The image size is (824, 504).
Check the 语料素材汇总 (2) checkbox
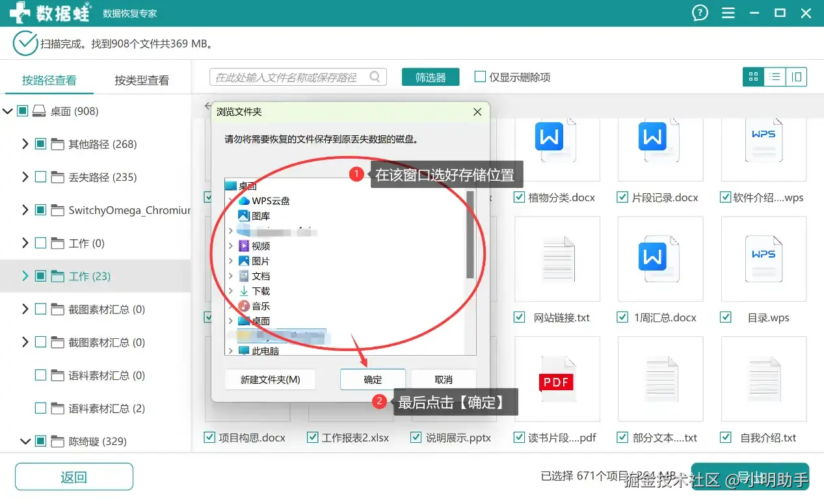click(x=40, y=408)
